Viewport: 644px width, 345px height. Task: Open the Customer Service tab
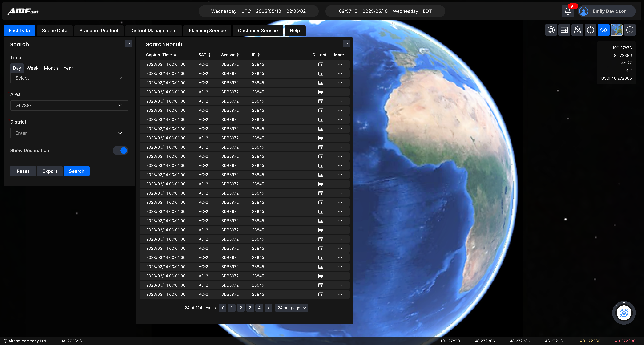258,31
